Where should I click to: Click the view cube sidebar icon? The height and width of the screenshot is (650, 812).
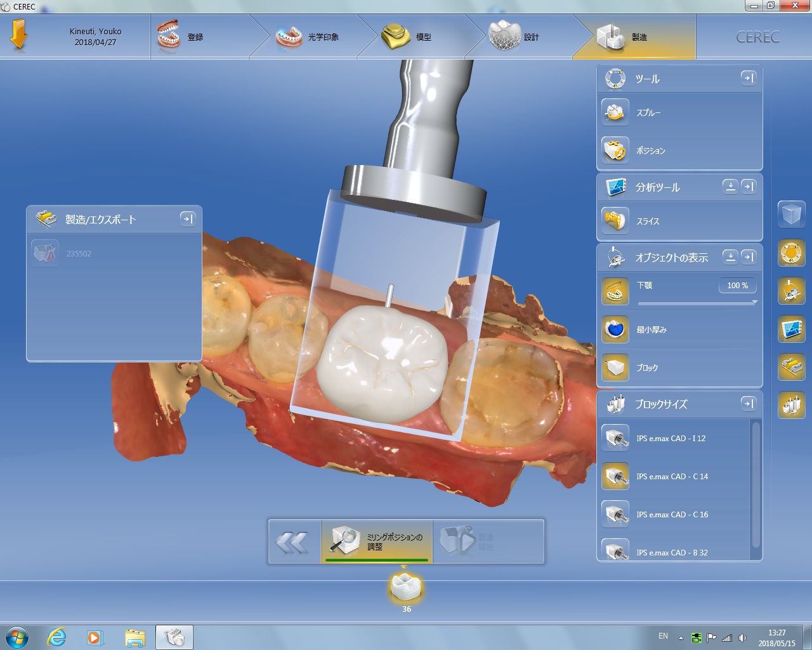(792, 214)
